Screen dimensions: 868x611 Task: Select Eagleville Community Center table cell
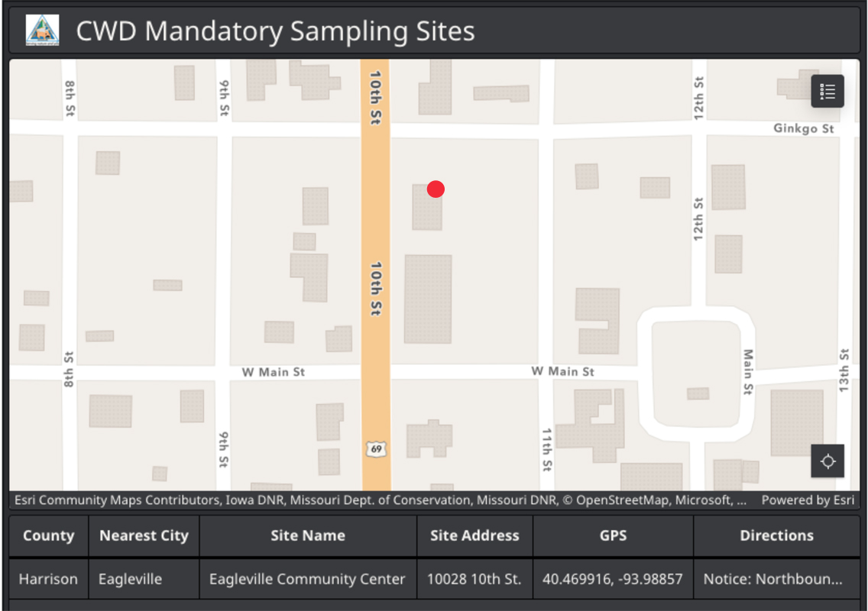pos(307,579)
